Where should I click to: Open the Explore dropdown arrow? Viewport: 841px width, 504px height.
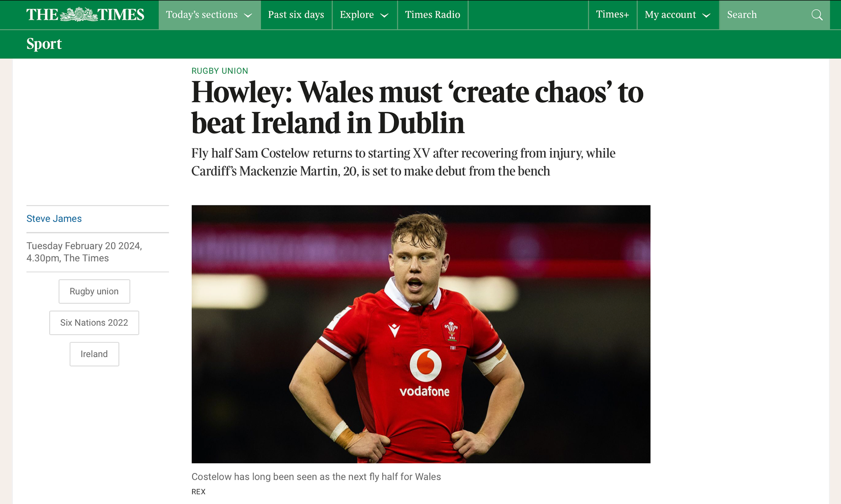(x=384, y=15)
